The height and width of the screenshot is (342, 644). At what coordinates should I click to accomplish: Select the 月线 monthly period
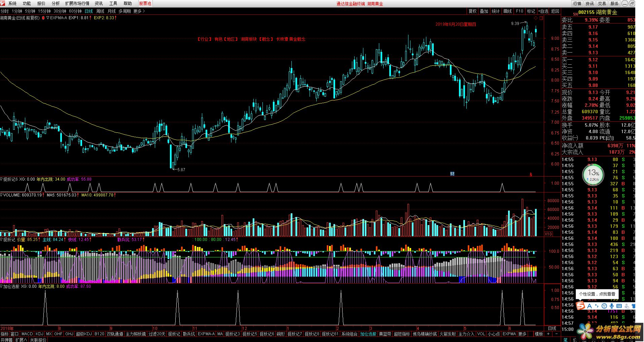click(x=112, y=11)
